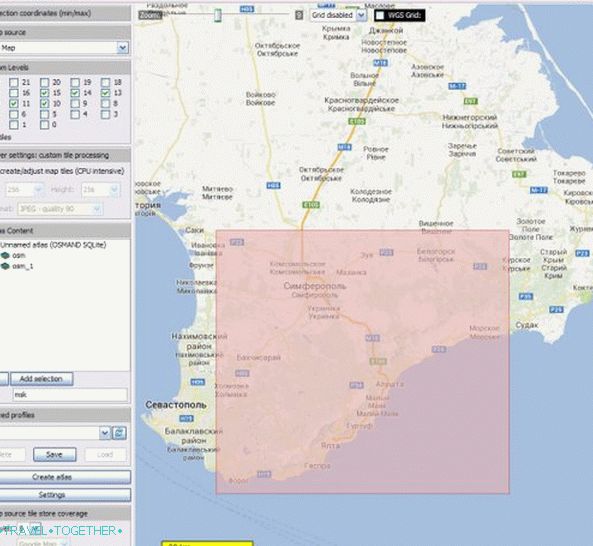Image resolution: width=593 pixels, height=546 pixels.
Task: Open the JPEG quality 90 format dropdown
Action: 96,209
